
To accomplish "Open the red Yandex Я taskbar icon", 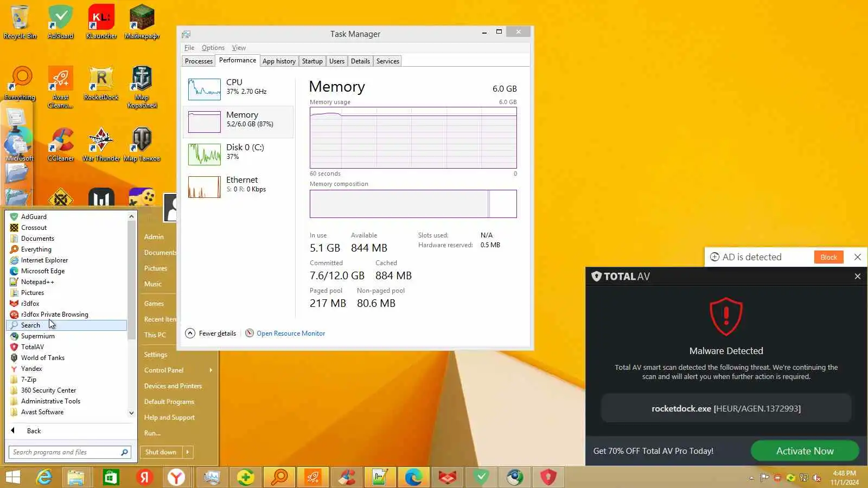I will coord(144,477).
